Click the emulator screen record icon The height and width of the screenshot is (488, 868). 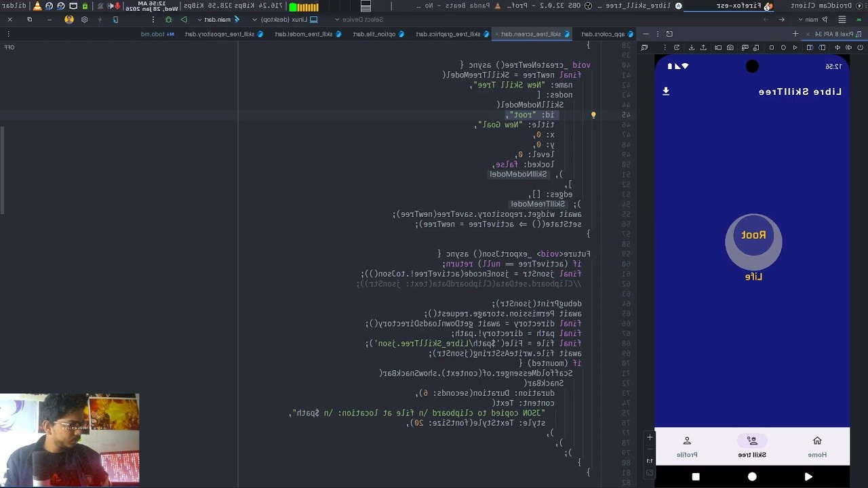coord(718,47)
